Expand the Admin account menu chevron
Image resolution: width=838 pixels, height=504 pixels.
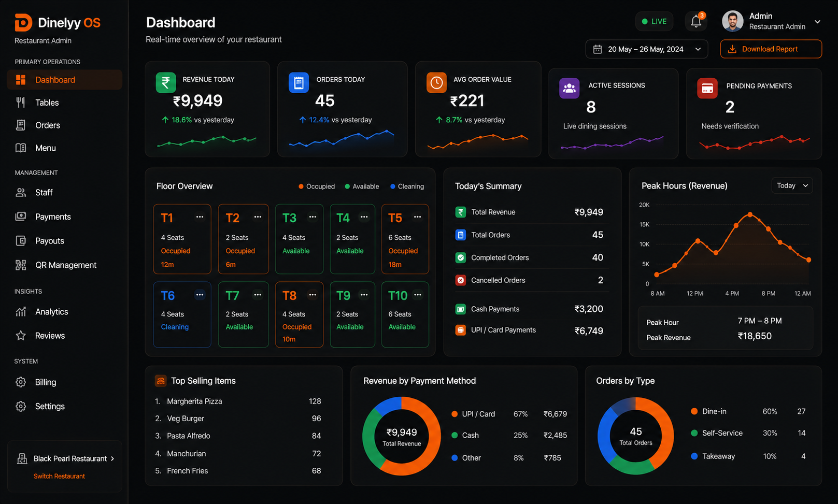coord(817,22)
